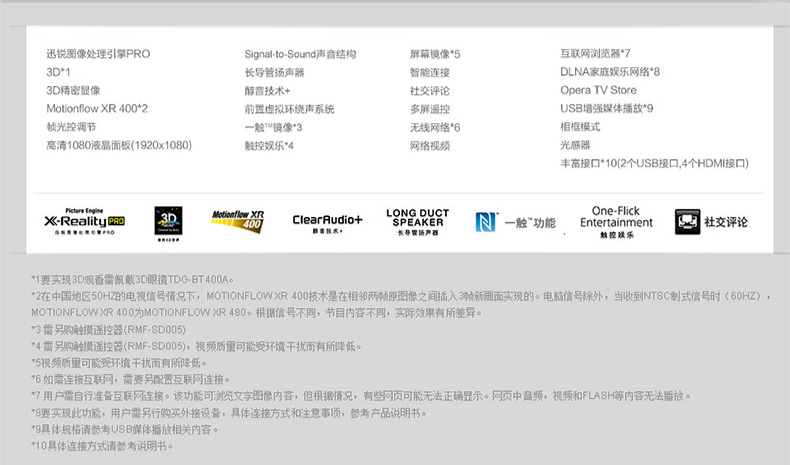The image size is (790, 465).
Task: Click the feature text 光感器
Action: tap(575, 145)
